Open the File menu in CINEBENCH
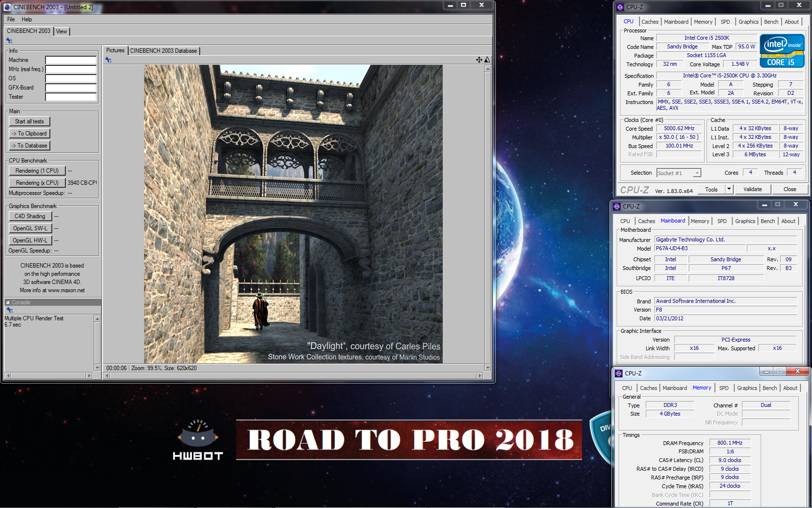This screenshot has width=812, height=508. point(11,19)
